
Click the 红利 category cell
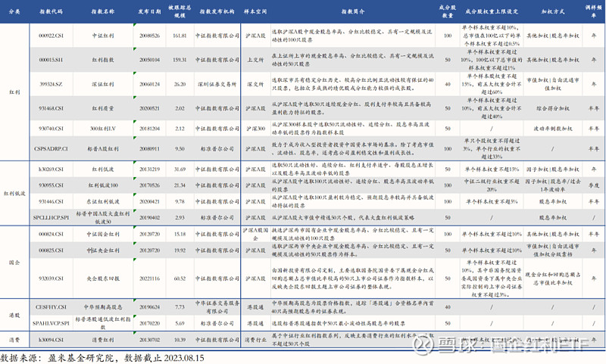[14, 92]
